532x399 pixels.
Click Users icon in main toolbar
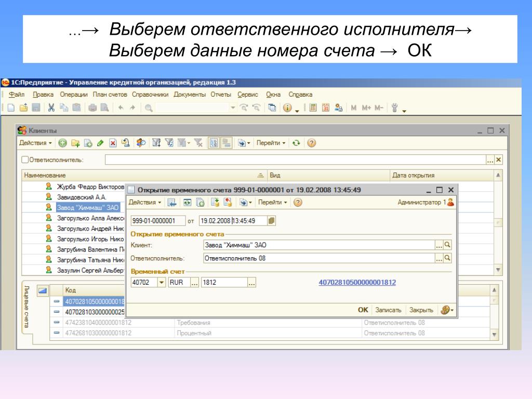pyautogui.click(x=338, y=108)
